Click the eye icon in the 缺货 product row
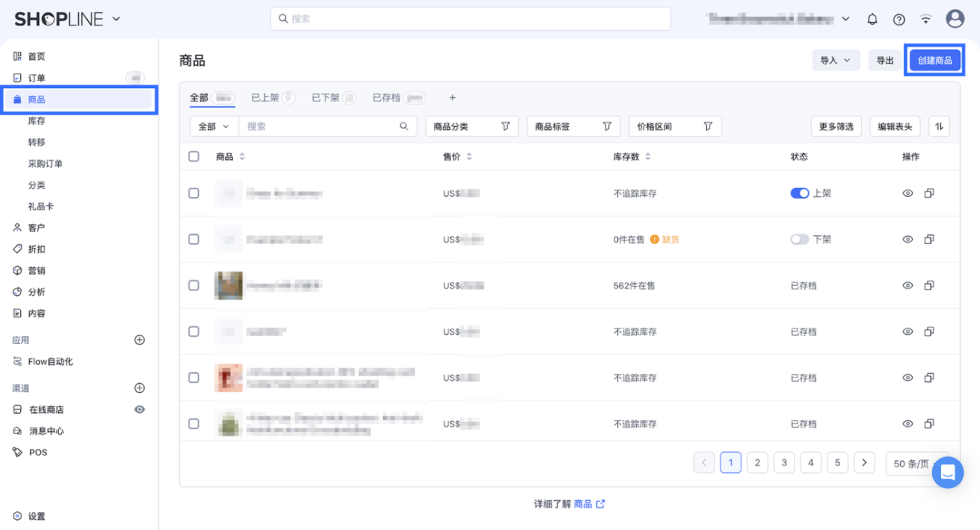 [908, 240]
